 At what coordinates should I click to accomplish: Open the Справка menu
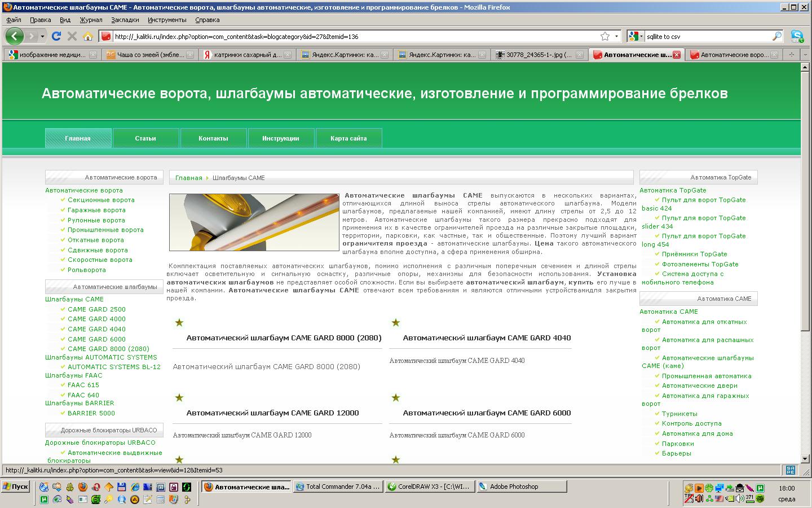click(207, 20)
